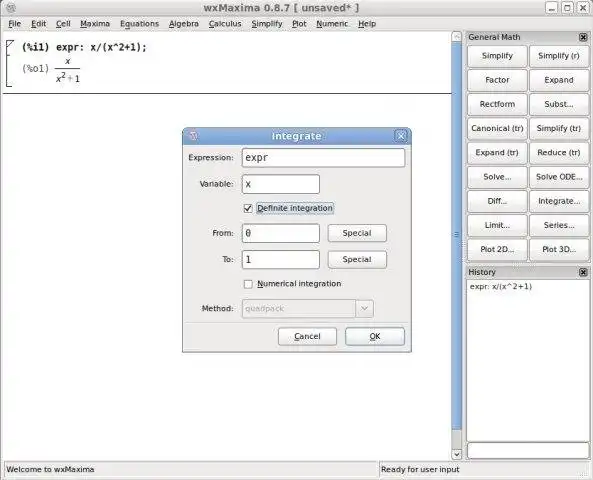Image resolution: width=593 pixels, height=480 pixels.
Task: Click the Plot 2D... button
Action: [497, 249]
